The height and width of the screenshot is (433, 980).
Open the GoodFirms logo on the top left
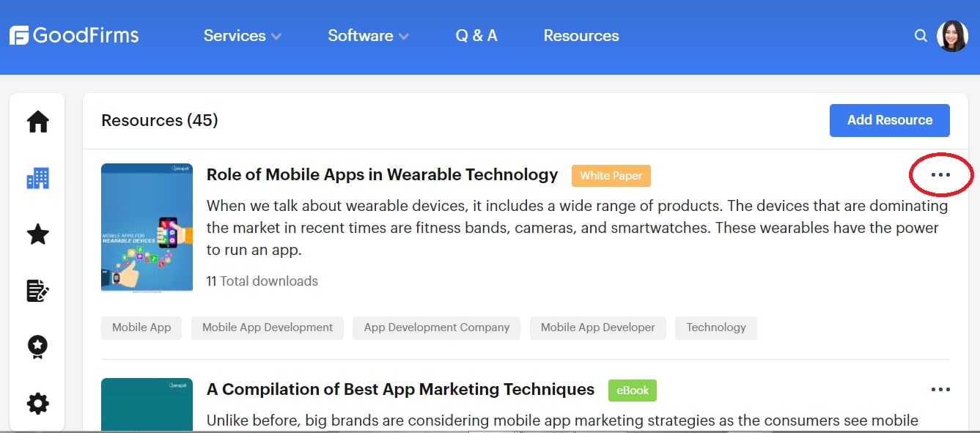(74, 34)
